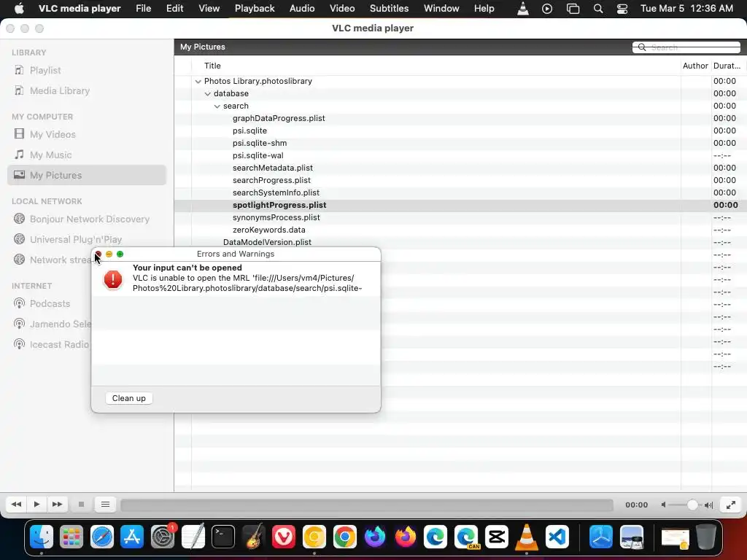Open the Playback menu

pyautogui.click(x=255, y=9)
